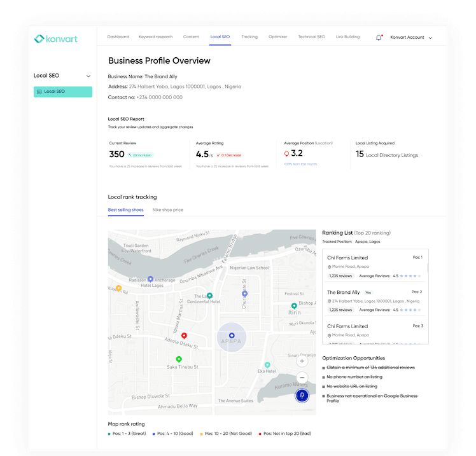Screen dimensions: 476x456
Task: Click the red map pin near Adeola Odeku St
Action: [184, 336]
